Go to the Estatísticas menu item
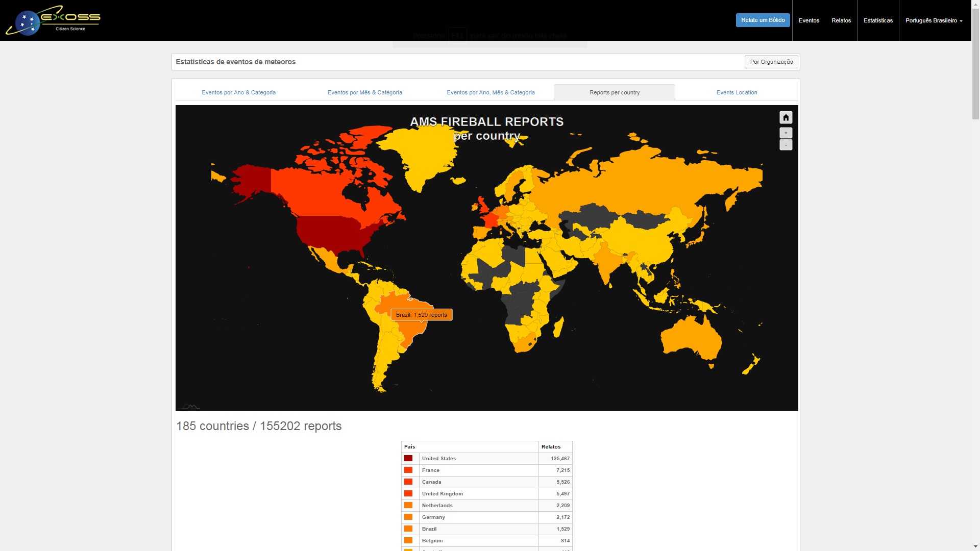 pyautogui.click(x=878, y=20)
